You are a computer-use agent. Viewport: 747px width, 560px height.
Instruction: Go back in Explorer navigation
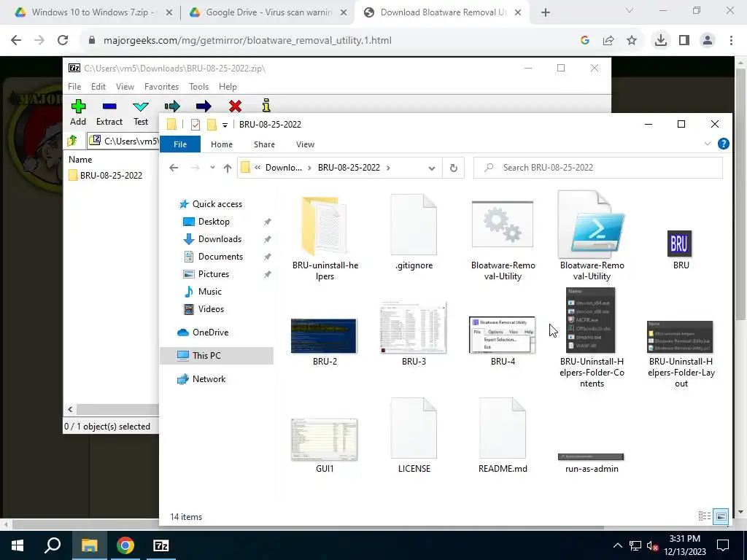pos(174,168)
